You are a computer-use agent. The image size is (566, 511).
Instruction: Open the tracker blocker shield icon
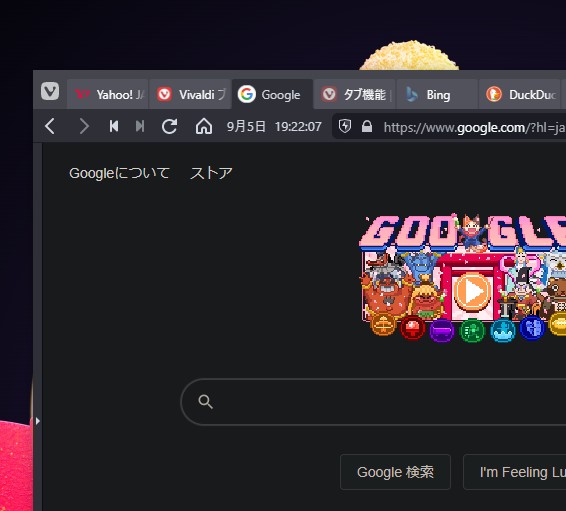pyautogui.click(x=345, y=126)
